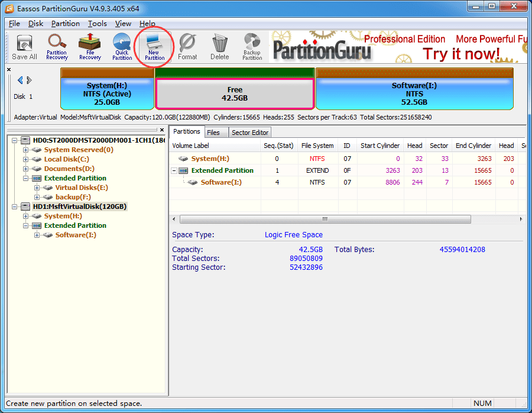The image size is (532, 413).
Task: Click backup(F:) drive icon in tree
Action: (x=48, y=197)
